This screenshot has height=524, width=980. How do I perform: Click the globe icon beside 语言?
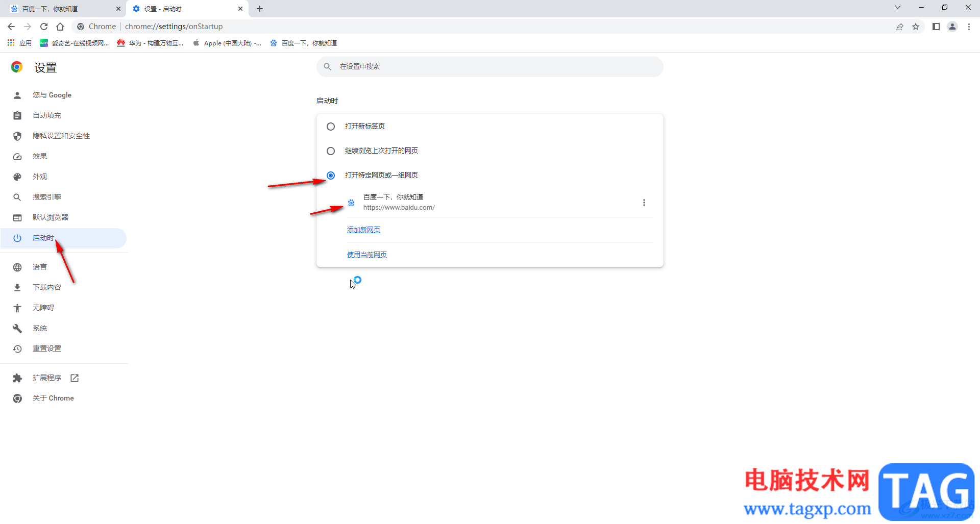click(17, 267)
